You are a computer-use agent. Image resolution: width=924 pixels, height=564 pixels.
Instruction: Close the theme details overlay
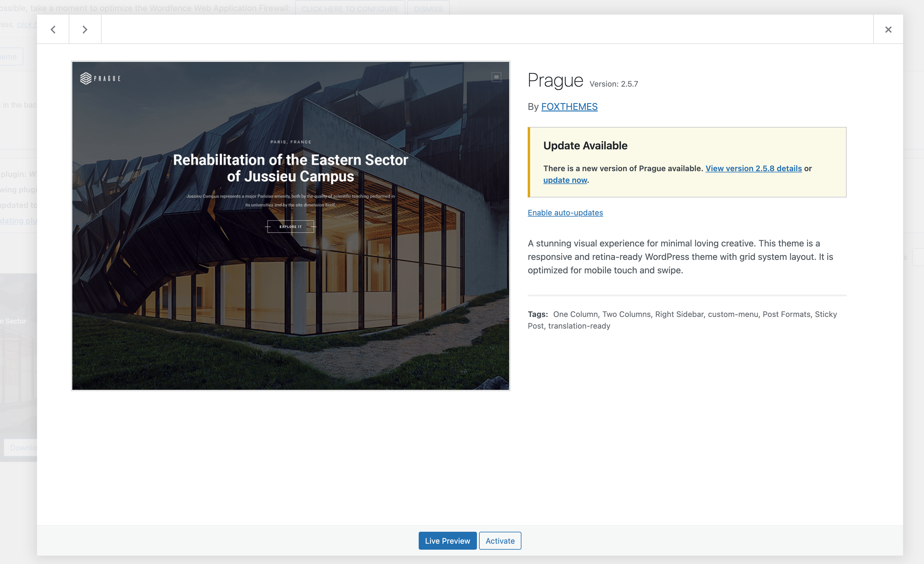point(888,29)
